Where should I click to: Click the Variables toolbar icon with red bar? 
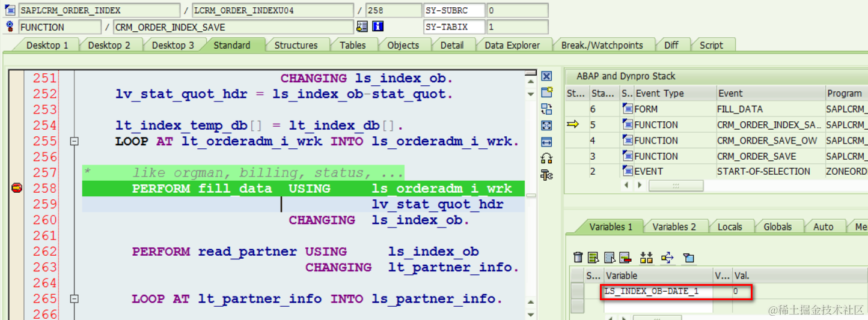(x=625, y=258)
